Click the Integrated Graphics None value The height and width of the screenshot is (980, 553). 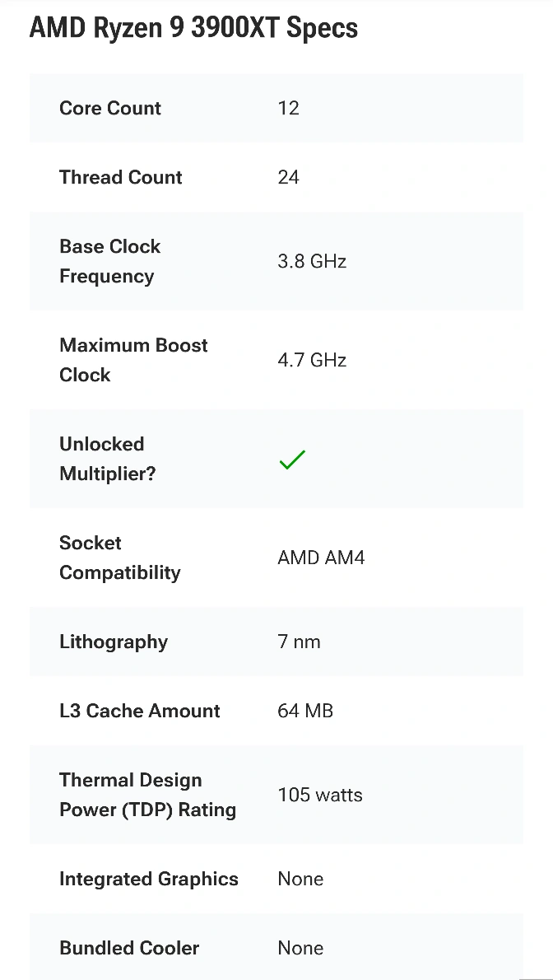pos(300,880)
